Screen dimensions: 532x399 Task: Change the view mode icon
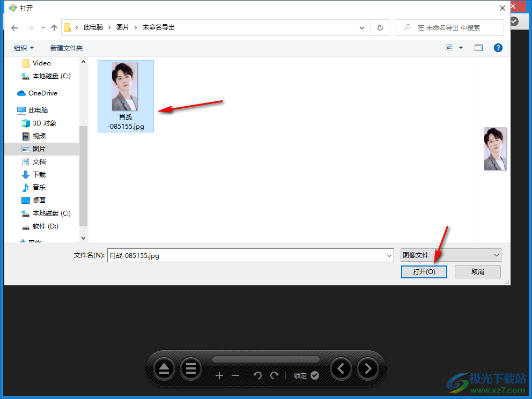coord(449,48)
